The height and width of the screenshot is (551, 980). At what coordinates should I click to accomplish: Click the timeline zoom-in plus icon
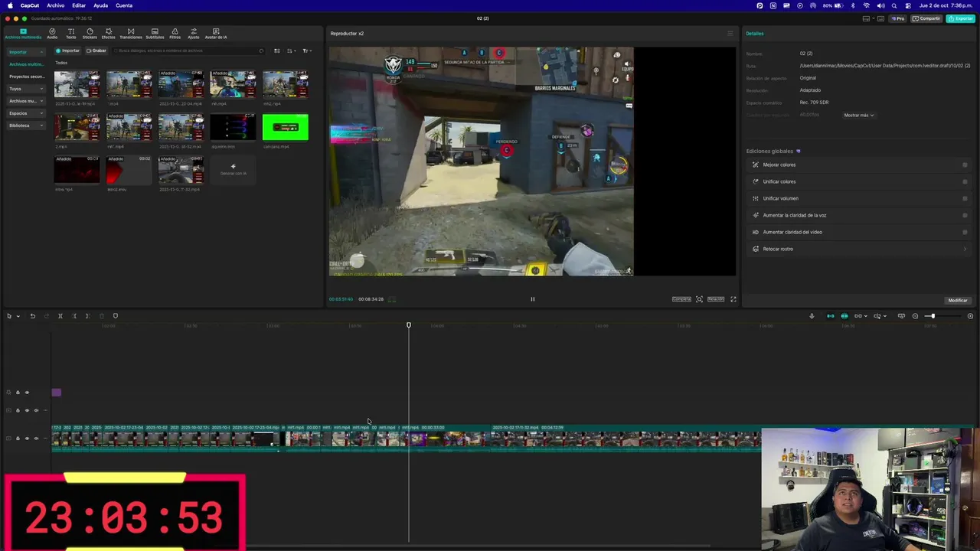tap(970, 316)
